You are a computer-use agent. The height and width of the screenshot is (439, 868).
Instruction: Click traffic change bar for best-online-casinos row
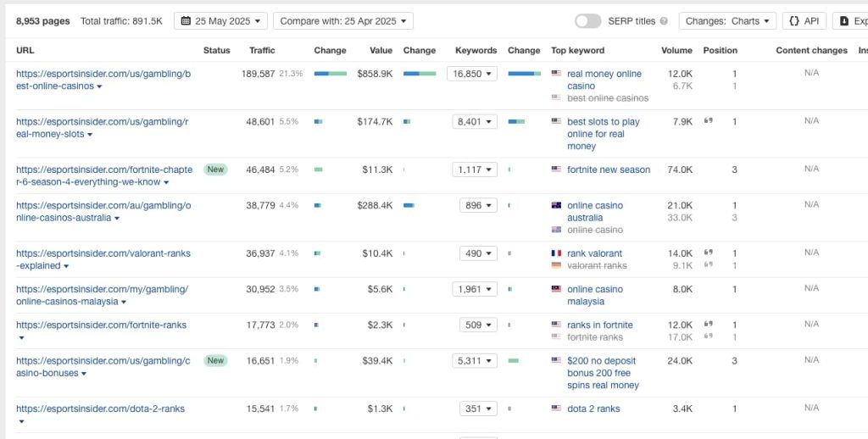(331, 74)
